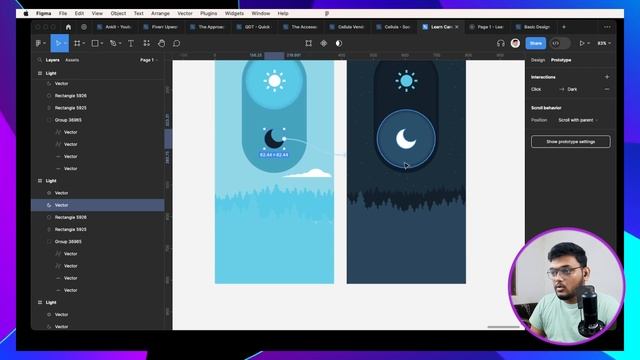Open the ellipsis menu in tab bar
Screen dimensions: 640x360
click(x=607, y=27)
